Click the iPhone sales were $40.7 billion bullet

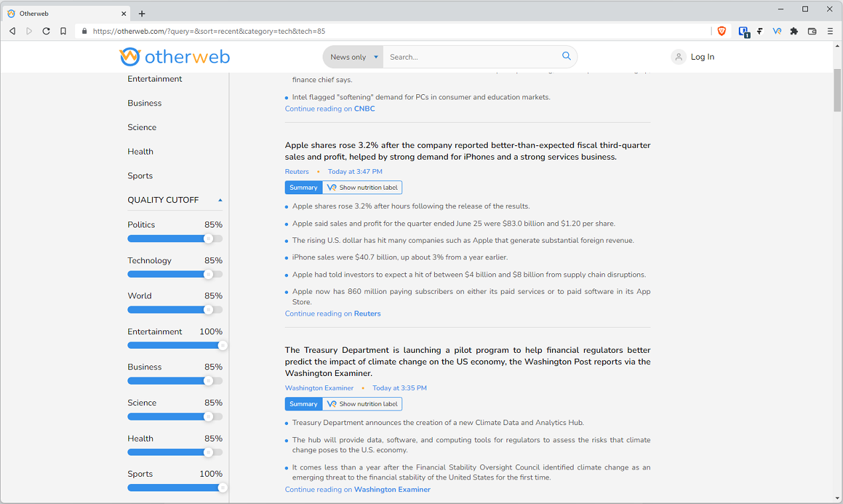(400, 257)
